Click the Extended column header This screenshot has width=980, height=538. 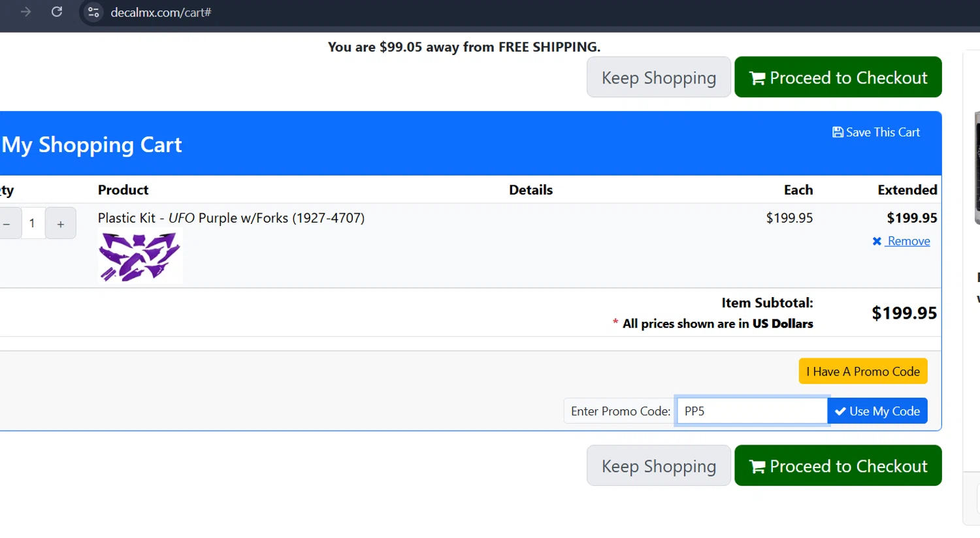[x=907, y=190]
